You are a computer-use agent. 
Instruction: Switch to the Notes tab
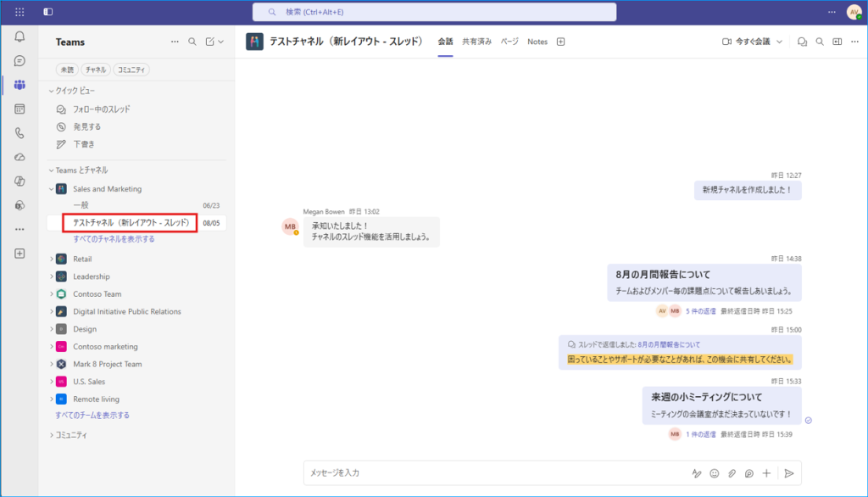[537, 42]
